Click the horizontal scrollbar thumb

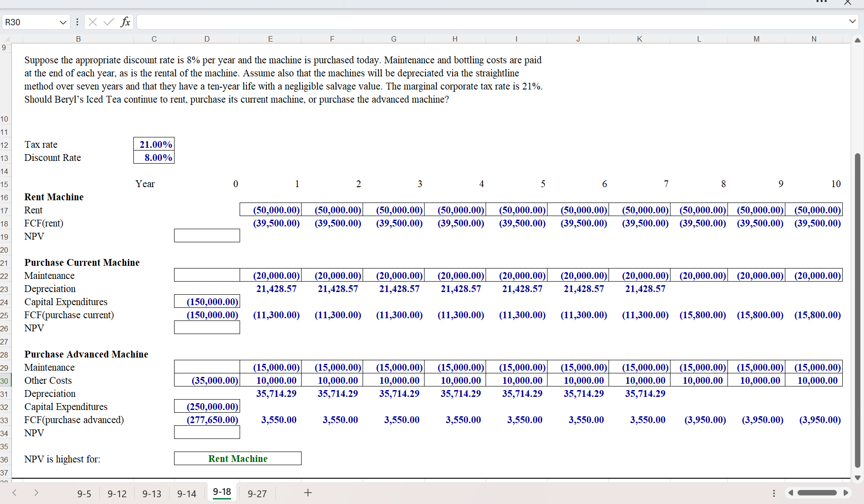pyautogui.click(x=817, y=493)
